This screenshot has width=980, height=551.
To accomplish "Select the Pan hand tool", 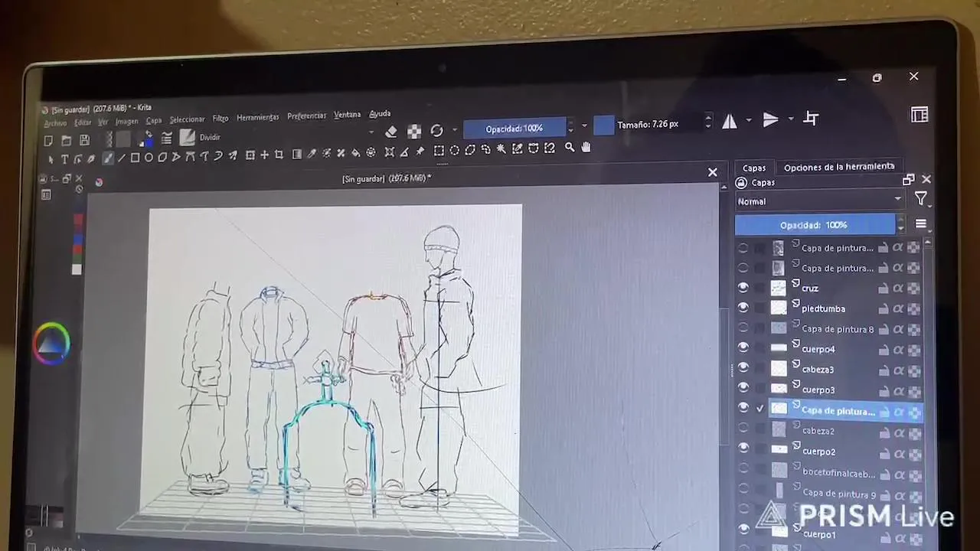I will (x=586, y=147).
